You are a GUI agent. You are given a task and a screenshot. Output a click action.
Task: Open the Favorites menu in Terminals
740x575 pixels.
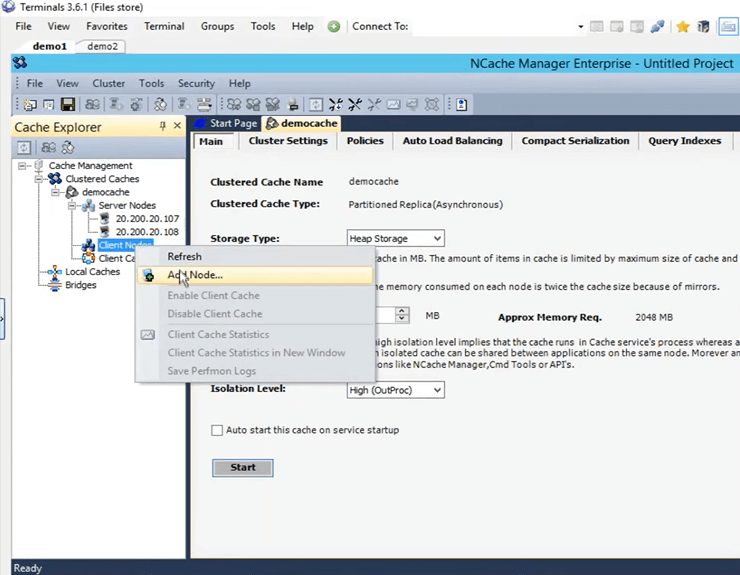pos(107,26)
